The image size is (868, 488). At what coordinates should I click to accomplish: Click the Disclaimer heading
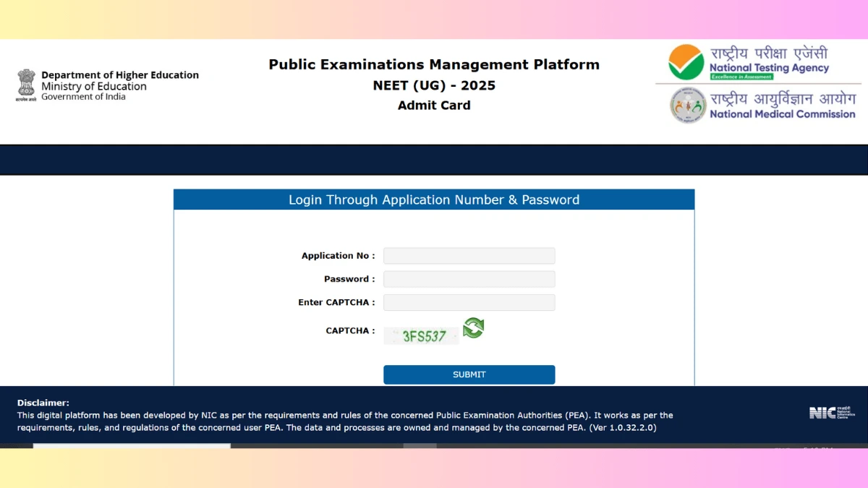click(43, 403)
